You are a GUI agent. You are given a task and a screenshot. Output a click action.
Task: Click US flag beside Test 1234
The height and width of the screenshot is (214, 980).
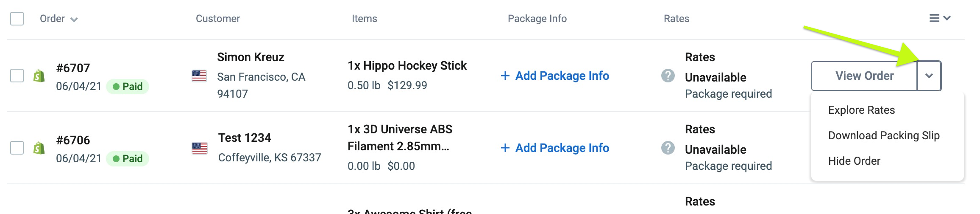pyautogui.click(x=199, y=148)
